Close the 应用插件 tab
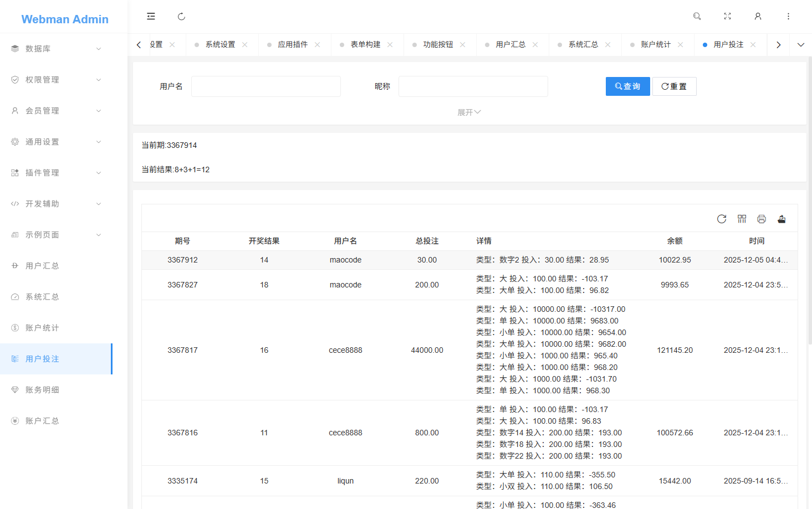 (317, 44)
